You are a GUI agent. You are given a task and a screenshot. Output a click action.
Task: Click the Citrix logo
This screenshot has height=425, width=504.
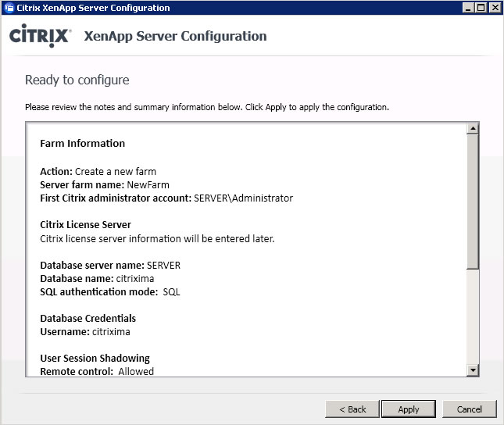pos(40,35)
